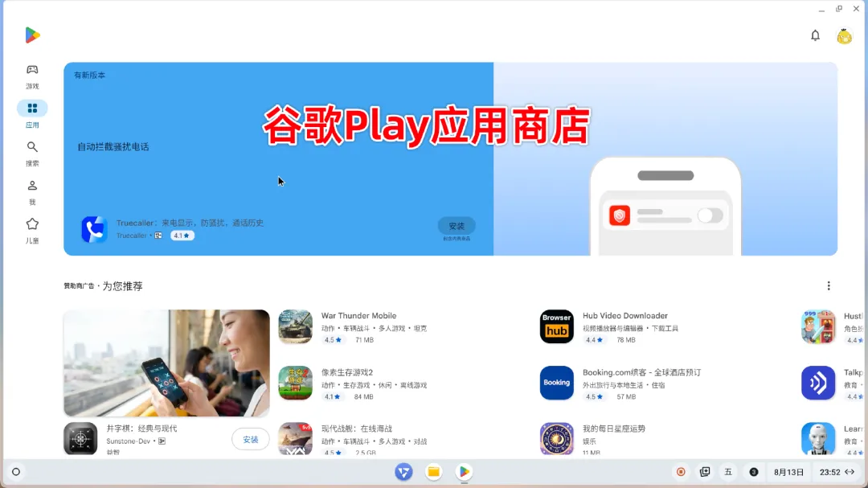Image resolution: width=868 pixels, height=488 pixels.
Task: Go to the 我 (Me) section
Action: (32, 192)
